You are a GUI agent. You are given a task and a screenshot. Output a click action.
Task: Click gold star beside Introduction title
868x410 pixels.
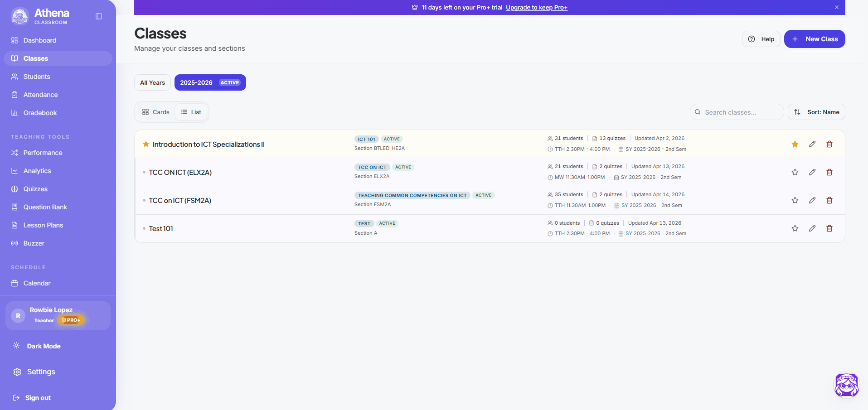pyautogui.click(x=146, y=144)
